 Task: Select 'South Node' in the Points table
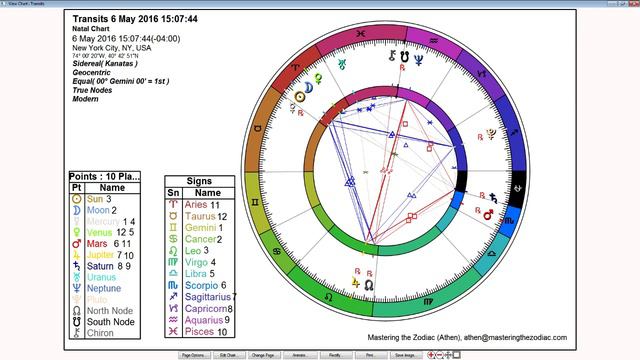111,322
